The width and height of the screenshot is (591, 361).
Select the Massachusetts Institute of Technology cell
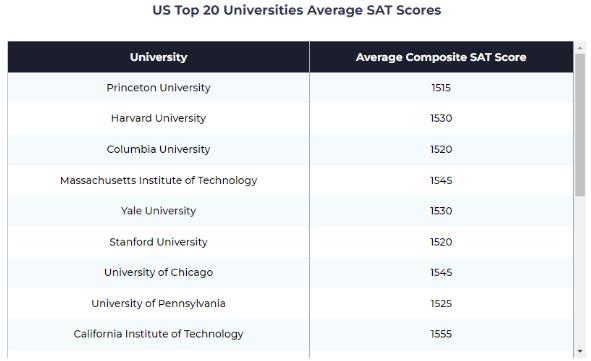[158, 180]
